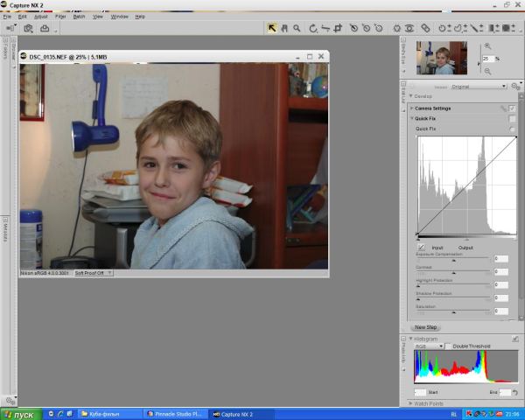Collapse the Histogram panel

coord(411,339)
